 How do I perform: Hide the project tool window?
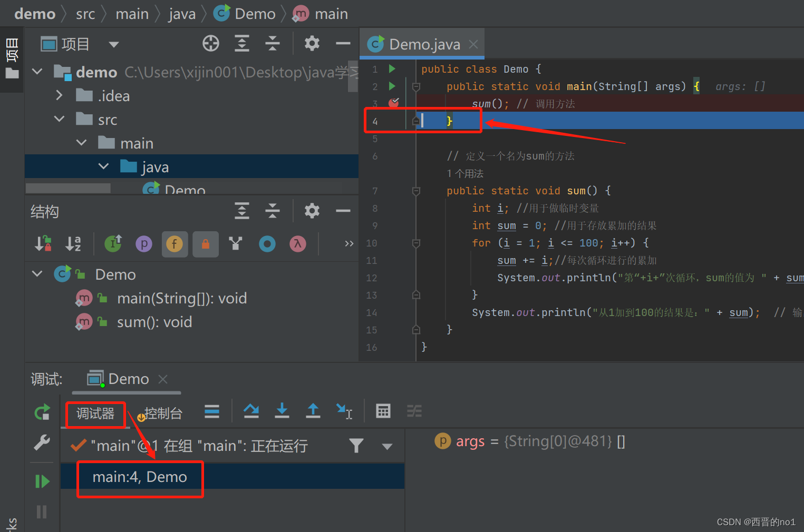click(343, 44)
